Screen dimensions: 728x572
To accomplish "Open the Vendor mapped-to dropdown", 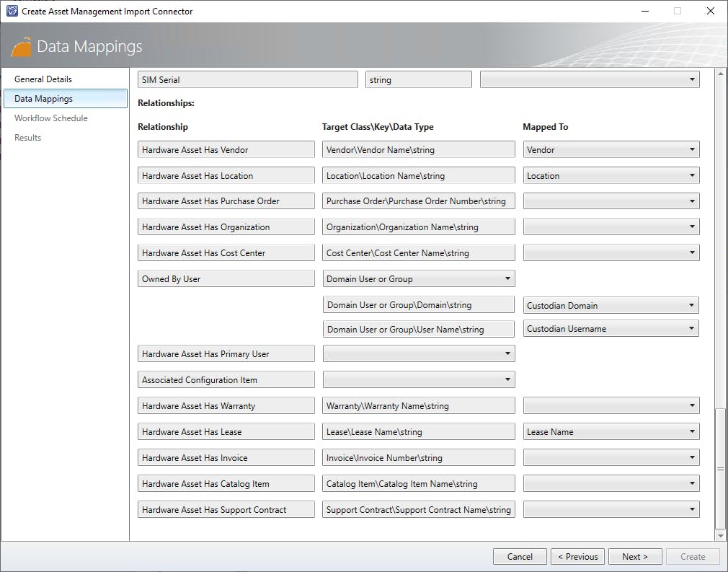I will (x=611, y=150).
